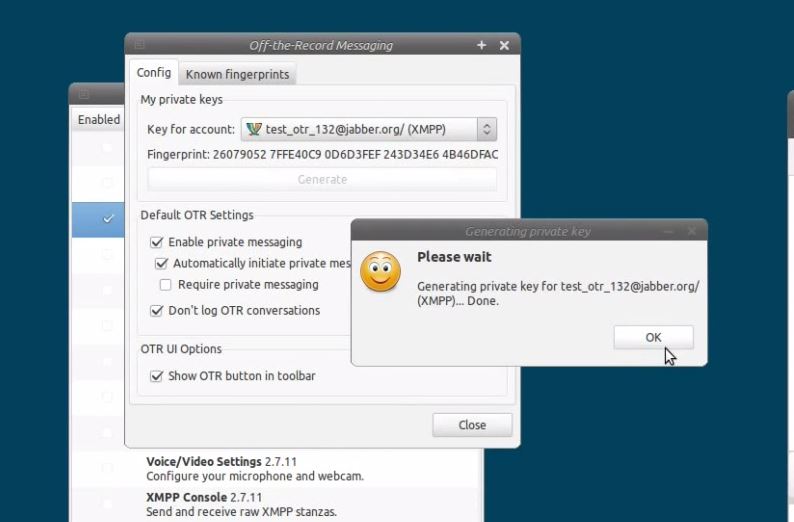
Task: Close the Off-the-Record Messaging window via X icon
Action: coord(504,45)
